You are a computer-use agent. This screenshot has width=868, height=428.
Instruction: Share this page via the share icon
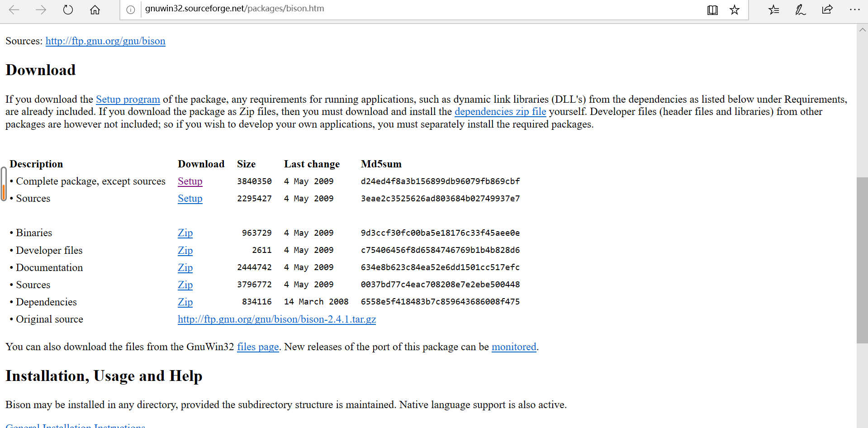click(x=827, y=10)
